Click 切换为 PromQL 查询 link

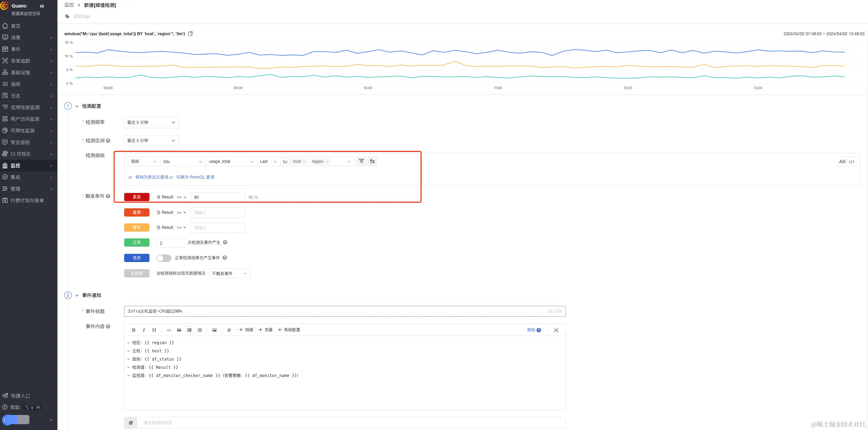[195, 177]
